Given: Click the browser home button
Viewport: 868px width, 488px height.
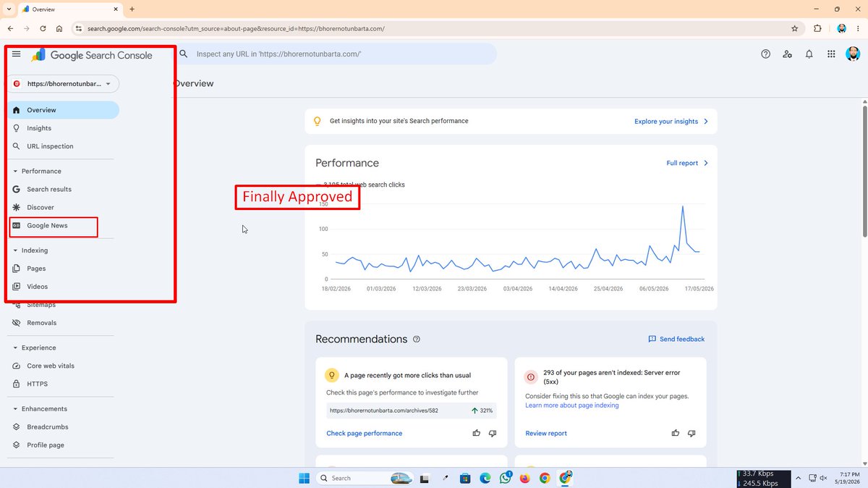Looking at the screenshot, I should coord(59,29).
